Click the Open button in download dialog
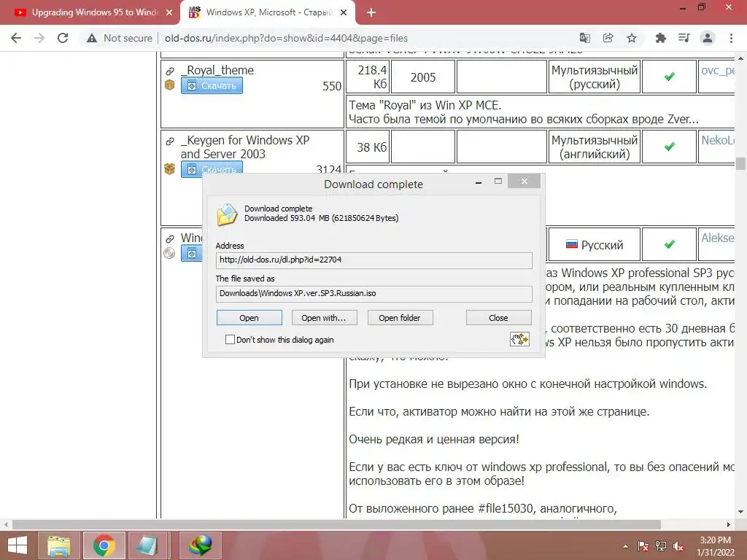The width and height of the screenshot is (747, 560). coord(249,318)
